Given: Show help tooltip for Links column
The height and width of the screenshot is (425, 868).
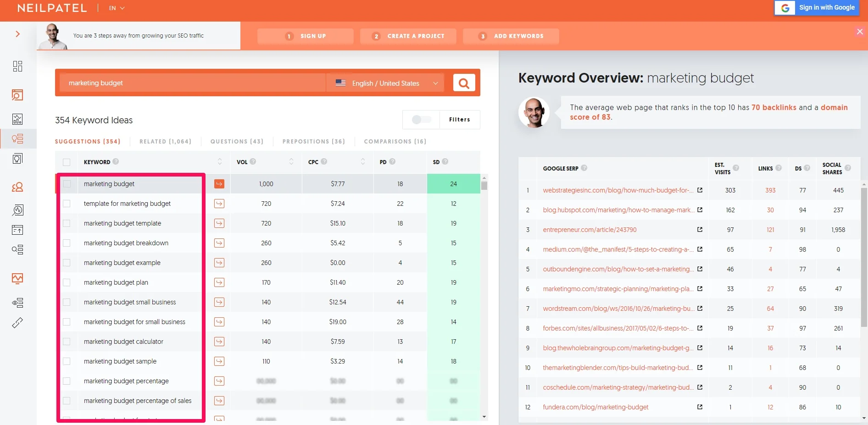Looking at the screenshot, I should pyautogui.click(x=779, y=168).
